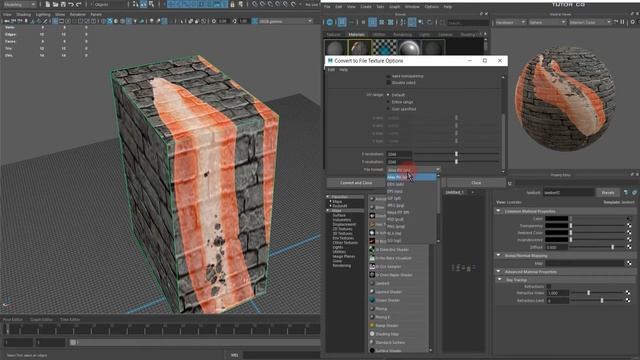Select the User specified UV range radio button

point(388,109)
